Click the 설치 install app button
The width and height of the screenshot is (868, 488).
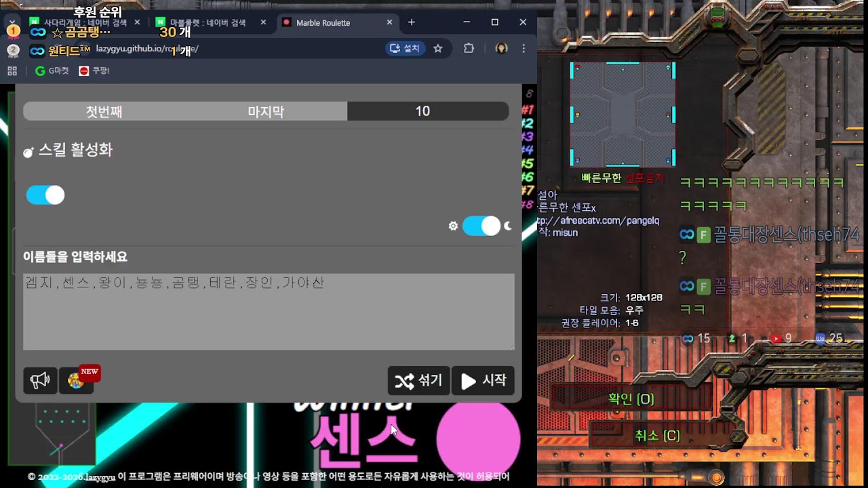pyautogui.click(x=405, y=48)
